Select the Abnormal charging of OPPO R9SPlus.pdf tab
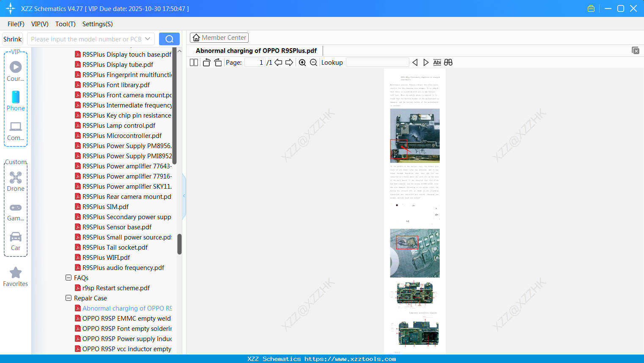Image resolution: width=644 pixels, height=363 pixels. pos(256,51)
